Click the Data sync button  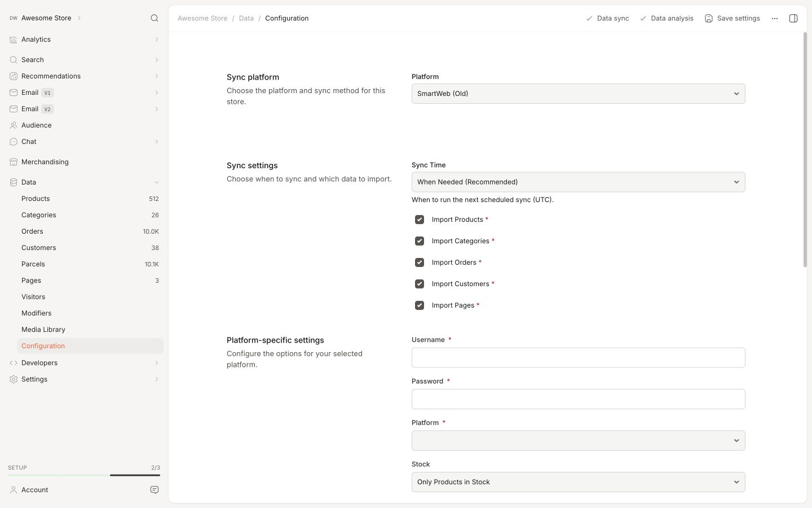[607, 19]
